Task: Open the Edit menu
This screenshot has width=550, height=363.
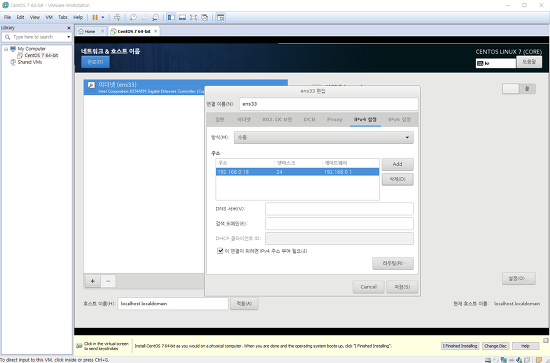Action: [x=20, y=17]
